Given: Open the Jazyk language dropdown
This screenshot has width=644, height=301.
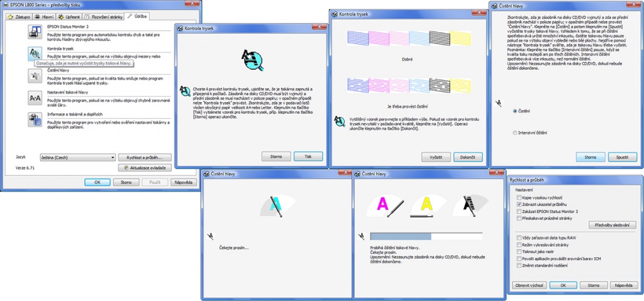Looking at the screenshot, I should pyautogui.click(x=77, y=158).
